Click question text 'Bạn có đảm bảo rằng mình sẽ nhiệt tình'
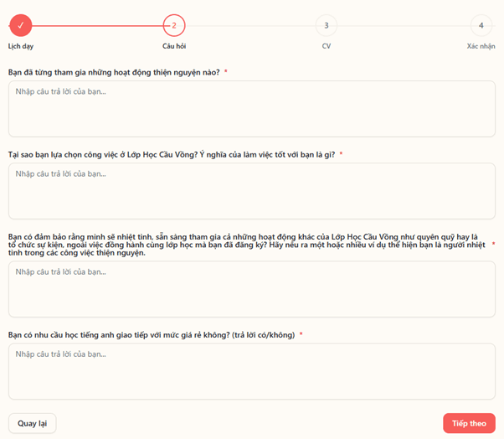The height and width of the screenshot is (439, 504). click(80, 237)
